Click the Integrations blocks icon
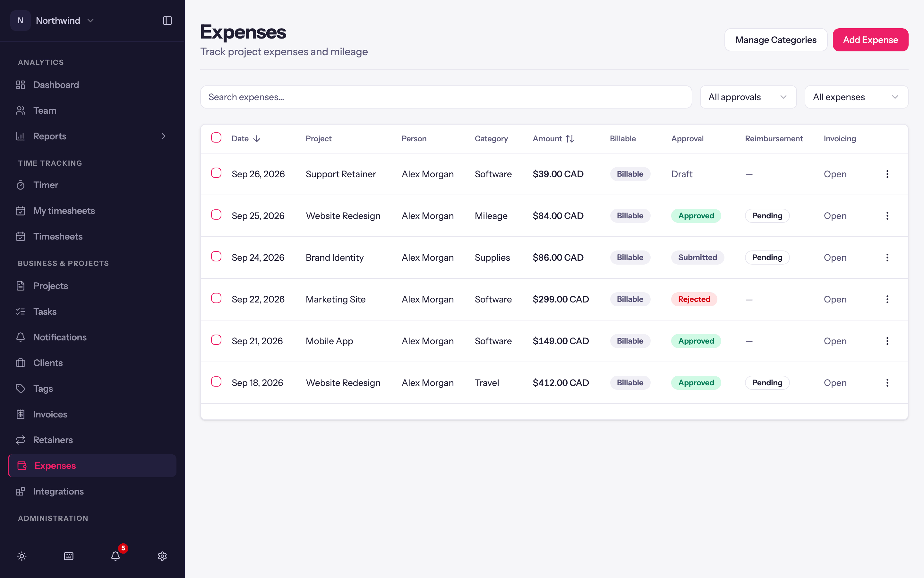 tap(21, 491)
